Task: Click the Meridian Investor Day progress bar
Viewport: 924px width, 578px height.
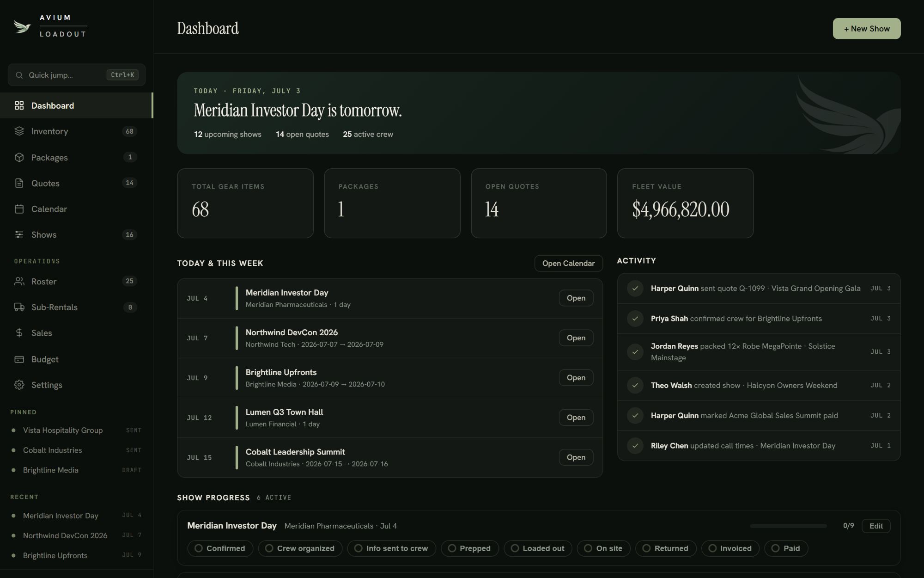Action: click(x=788, y=526)
